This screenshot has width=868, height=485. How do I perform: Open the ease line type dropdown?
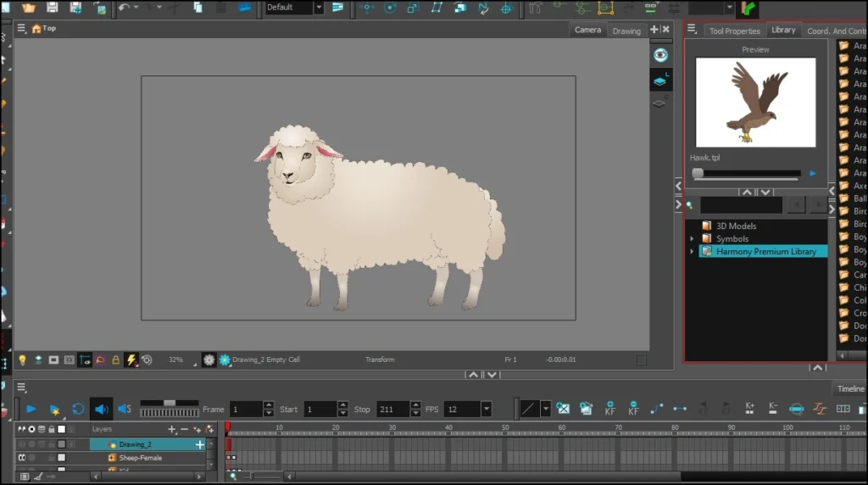pyautogui.click(x=545, y=410)
